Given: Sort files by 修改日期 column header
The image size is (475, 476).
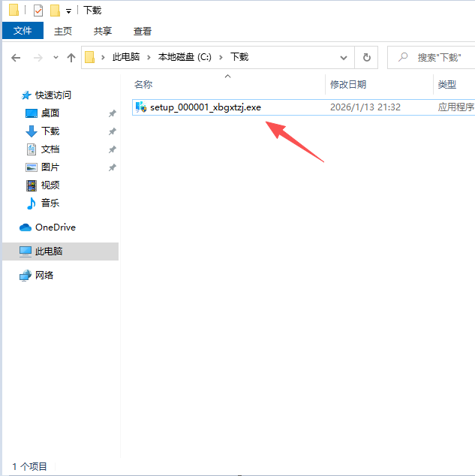Looking at the screenshot, I should pos(348,85).
